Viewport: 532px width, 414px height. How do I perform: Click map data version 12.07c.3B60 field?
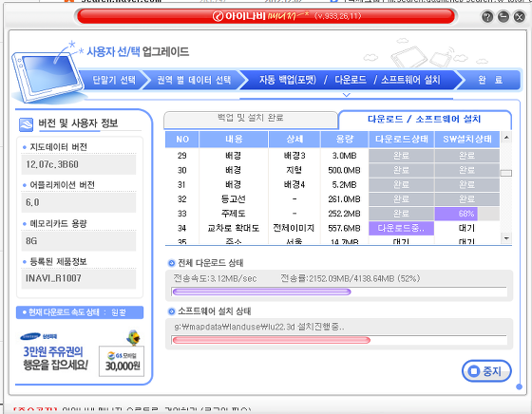point(79,164)
